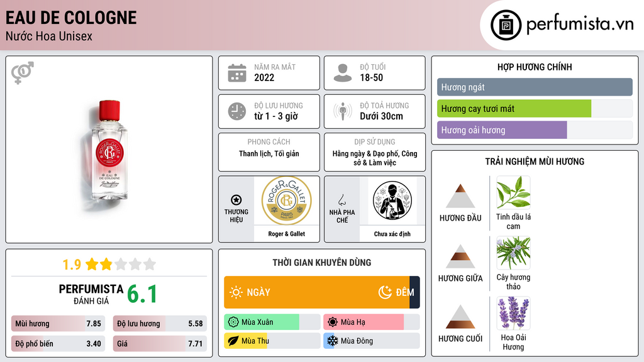Click the Hương ngát accord bar
The width and height of the screenshot is (644, 362).
[535, 87]
